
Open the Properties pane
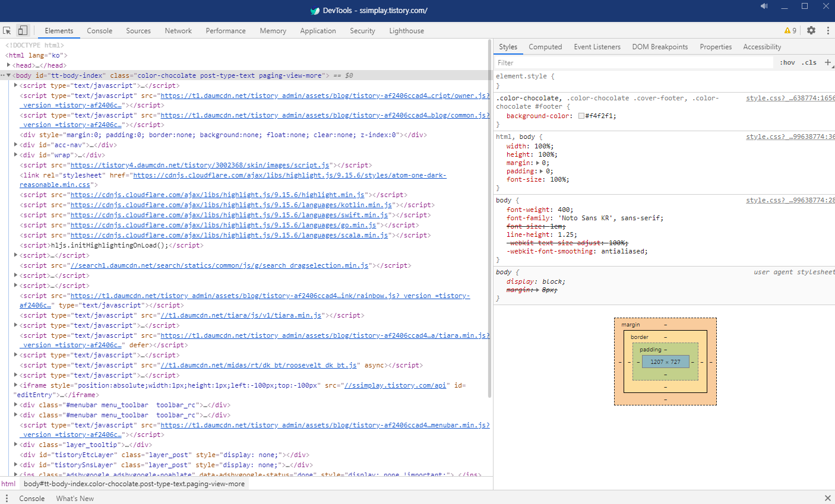[x=716, y=47]
